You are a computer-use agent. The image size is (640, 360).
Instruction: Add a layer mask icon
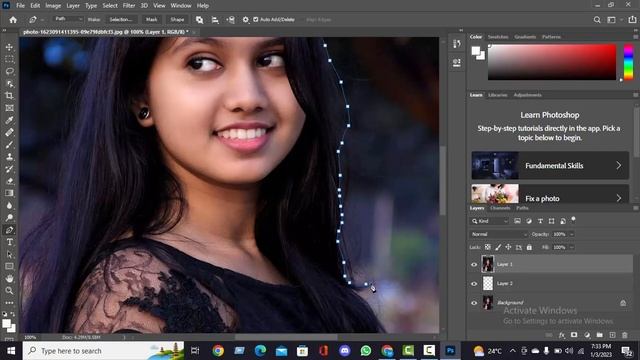574,335
